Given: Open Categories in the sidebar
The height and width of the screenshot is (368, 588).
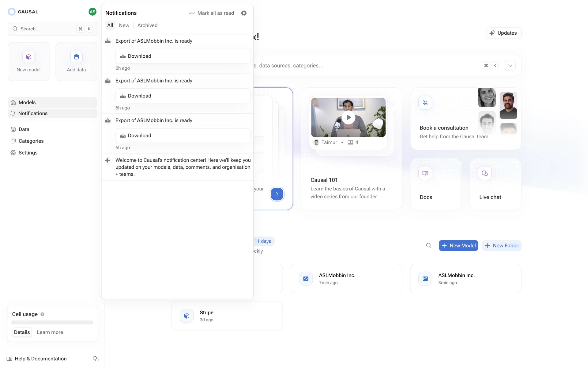Looking at the screenshot, I should click(x=31, y=141).
